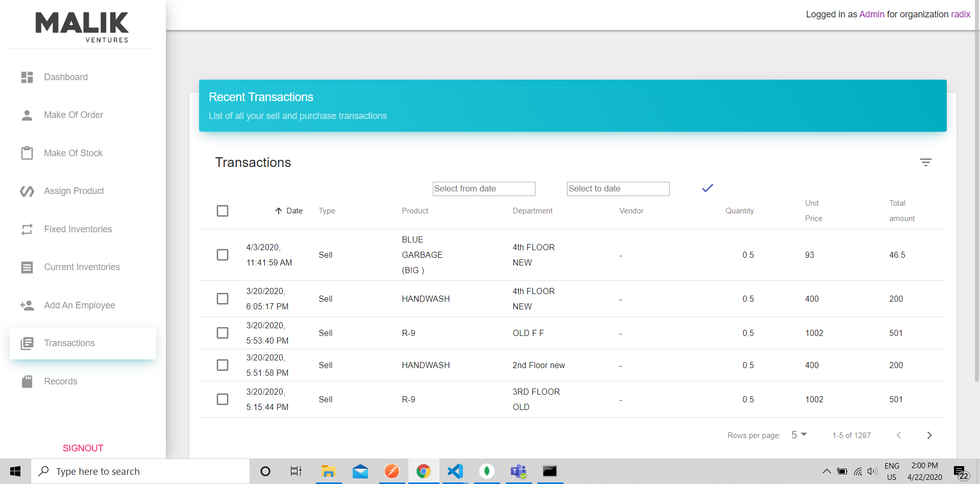This screenshot has width=980, height=484.
Task: Click the radix organization link
Action: [961, 14]
